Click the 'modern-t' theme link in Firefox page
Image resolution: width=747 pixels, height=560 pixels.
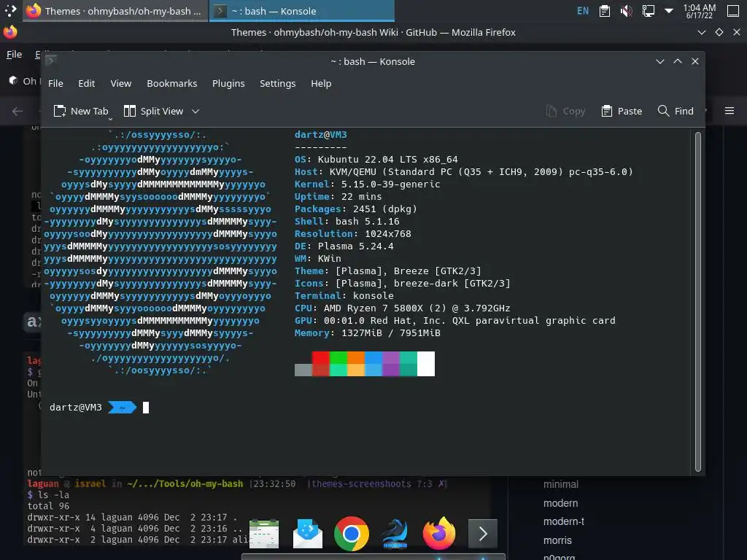(564, 521)
